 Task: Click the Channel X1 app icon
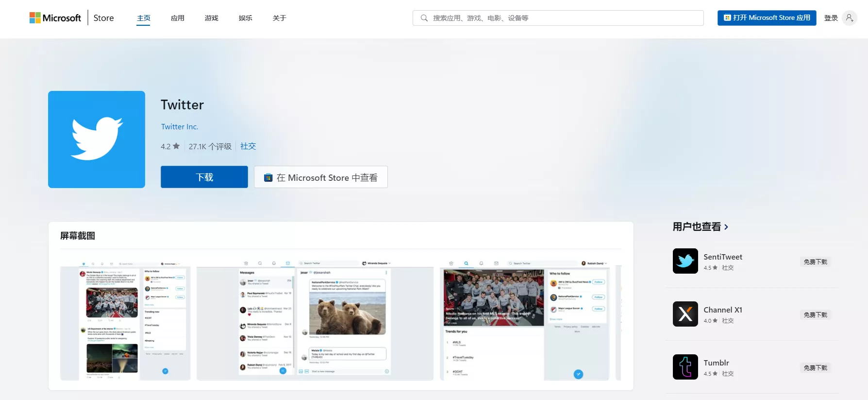click(x=685, y=314)
